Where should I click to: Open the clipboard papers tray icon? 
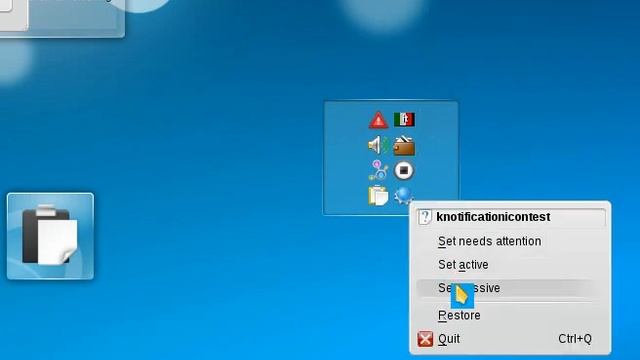point(378,196)
